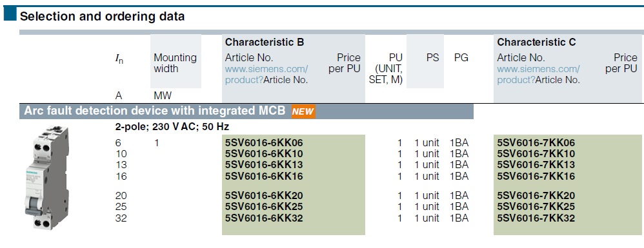Click the Arc fault detection device section banner

[x=247, y=111]
